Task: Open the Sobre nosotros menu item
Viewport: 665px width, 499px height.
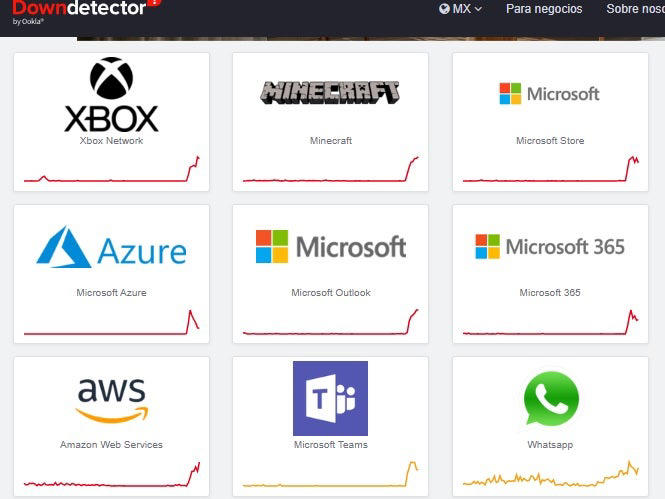Action: 635,9
